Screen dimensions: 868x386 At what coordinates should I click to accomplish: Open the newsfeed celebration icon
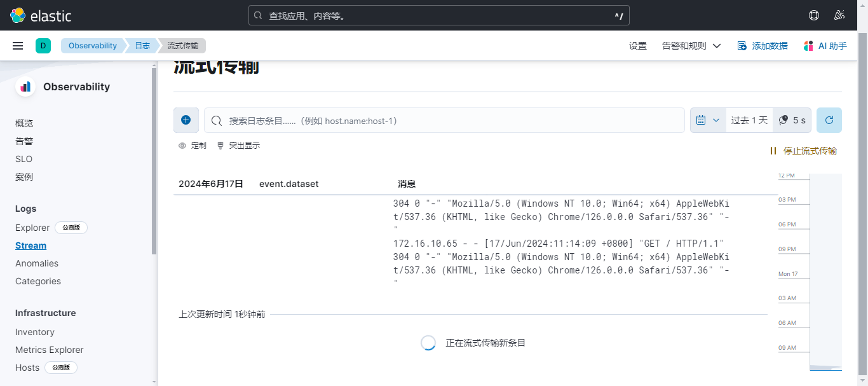click(839, 15)
